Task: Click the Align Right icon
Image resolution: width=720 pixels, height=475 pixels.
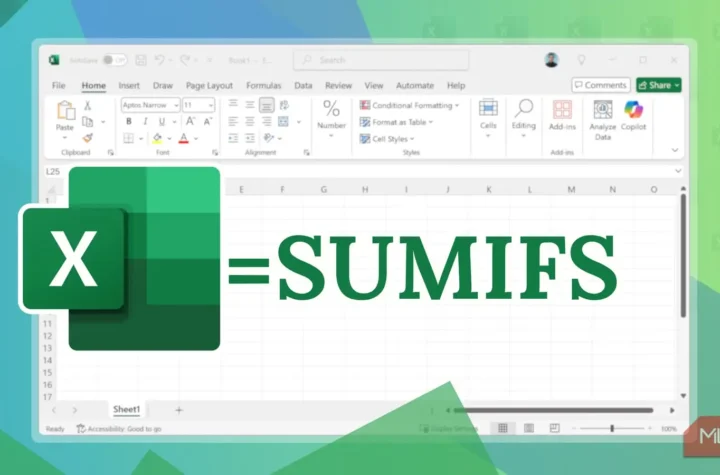Action: pos(266,121)
